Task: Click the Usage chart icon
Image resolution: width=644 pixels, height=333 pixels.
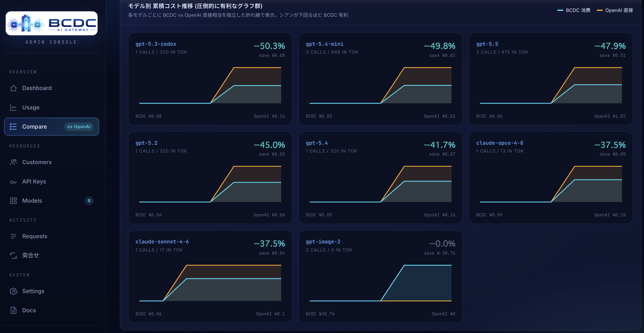Action: tap(14, 107)
